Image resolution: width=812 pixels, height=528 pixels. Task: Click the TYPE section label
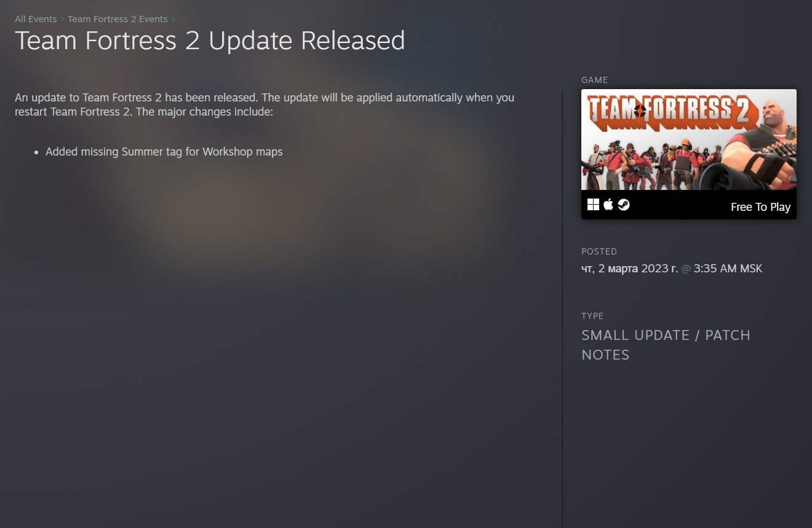point(592,316)
